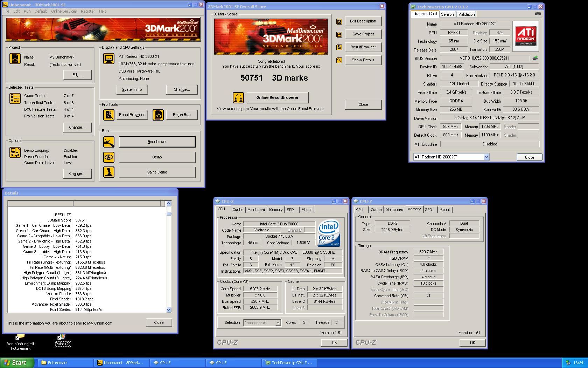Click the Details list scroll down arrow

coord(169,309)
